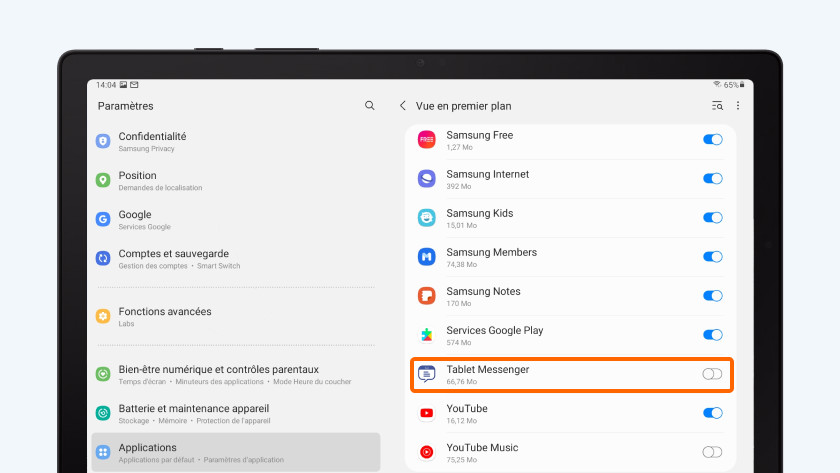Open Confidentialité settings

[x=236, y=141]
